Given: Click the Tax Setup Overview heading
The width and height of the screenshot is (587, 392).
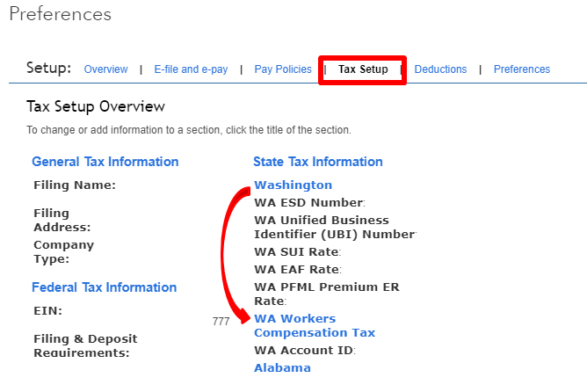Looking at the screenshot, I should point(96,106).
